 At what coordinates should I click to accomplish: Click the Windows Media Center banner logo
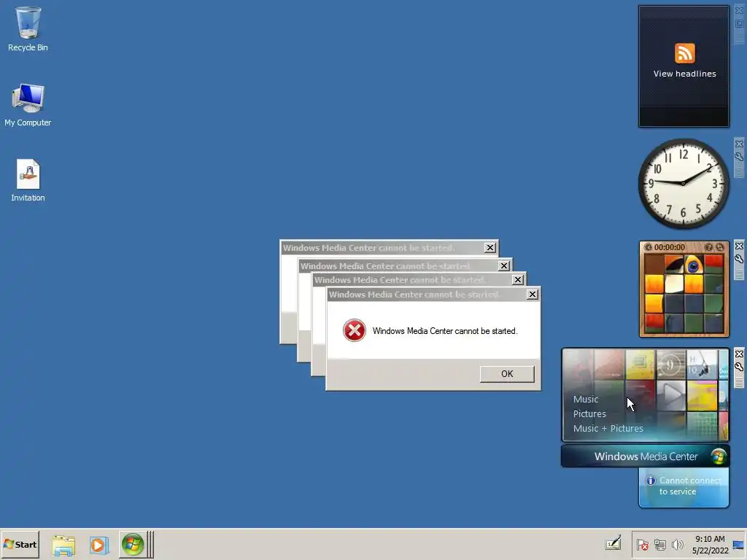[718, 456]
